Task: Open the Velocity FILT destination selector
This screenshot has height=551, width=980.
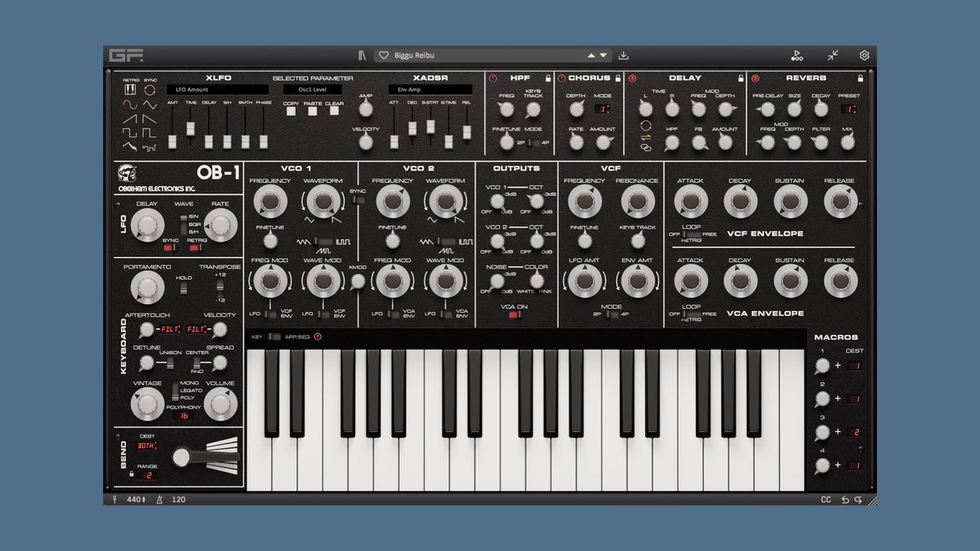Action: click(x=196, y=330)
